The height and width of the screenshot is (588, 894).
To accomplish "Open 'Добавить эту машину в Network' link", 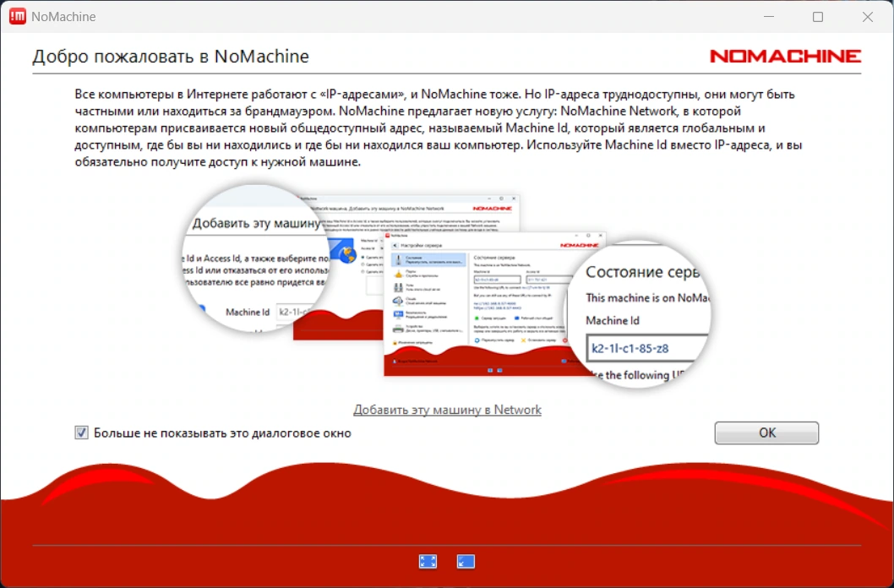I will pos(448,410).
